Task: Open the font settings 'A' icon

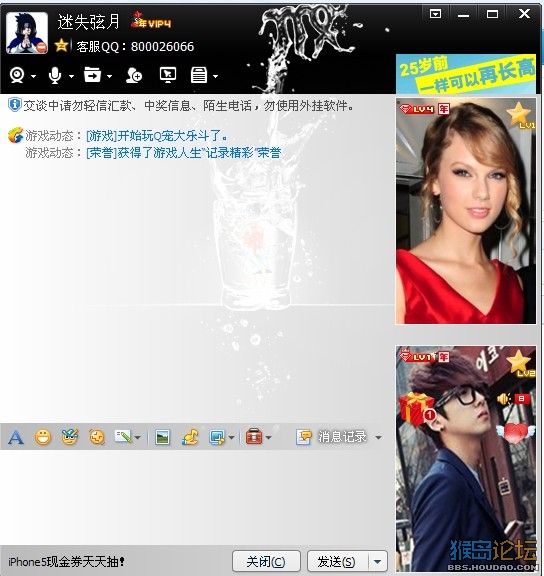Action: point(16,437)
